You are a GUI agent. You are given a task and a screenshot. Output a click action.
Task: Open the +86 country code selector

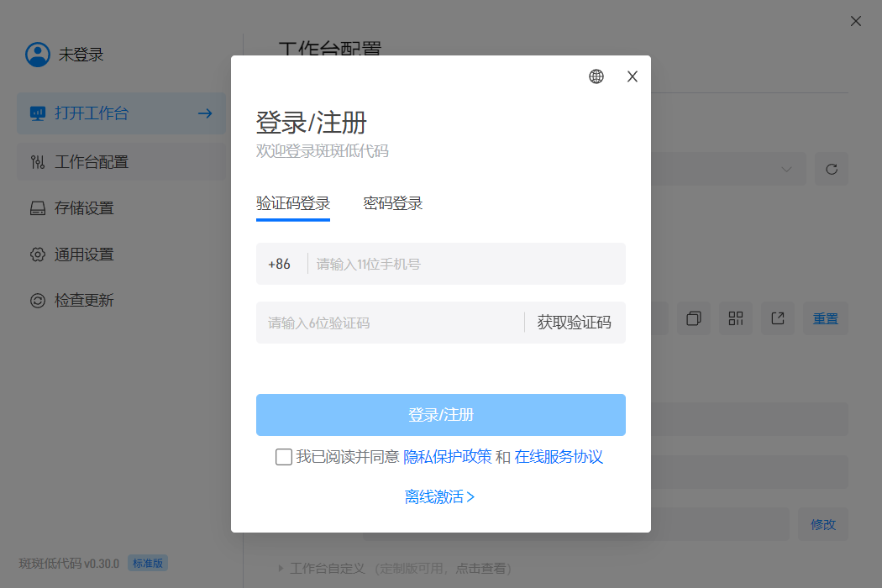(x=279, y=264)
